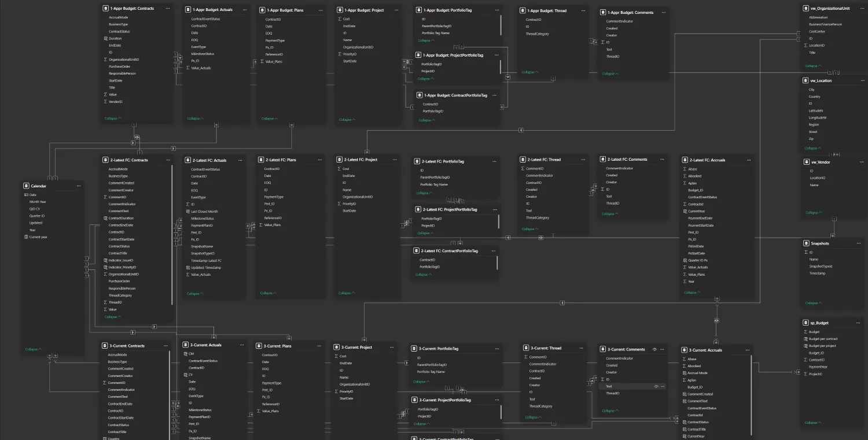Collapse the Calendar table card
The width and height of the screenshot is (868, 440).
click(32, 349)
